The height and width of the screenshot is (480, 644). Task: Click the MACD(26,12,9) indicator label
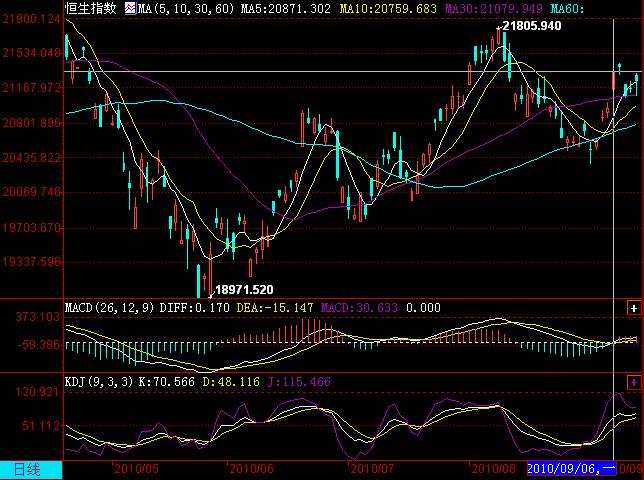(110, 308)
